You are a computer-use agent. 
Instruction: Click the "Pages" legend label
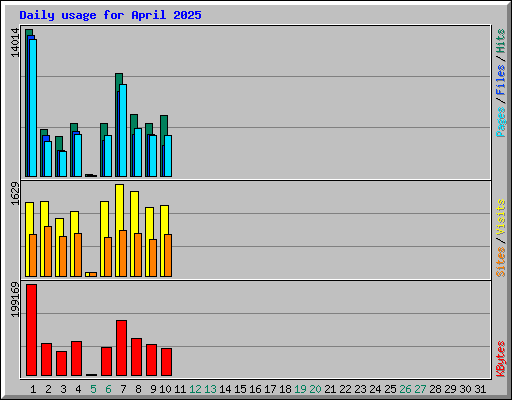click(x=500, y=122)
